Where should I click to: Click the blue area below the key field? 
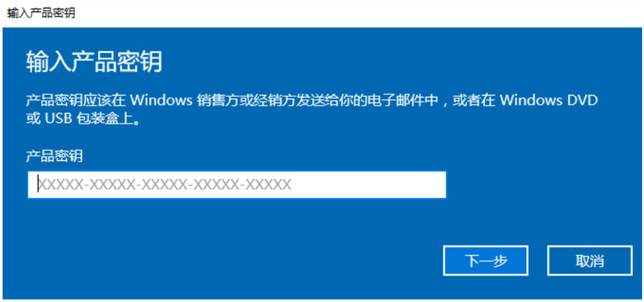237,220
